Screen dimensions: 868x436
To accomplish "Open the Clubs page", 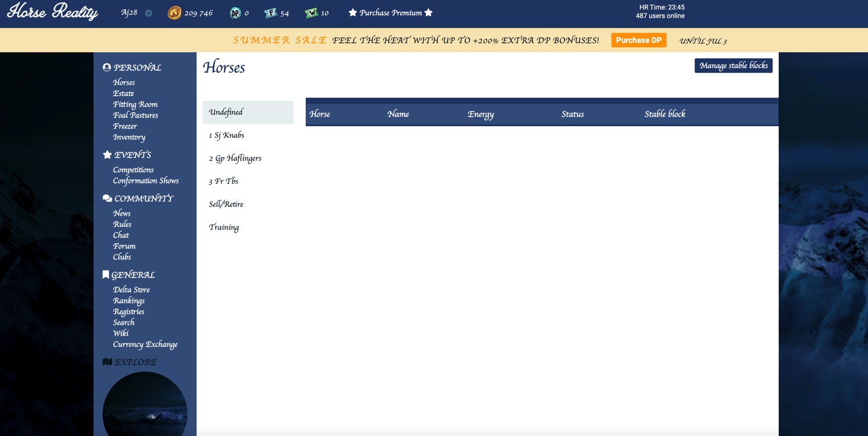I will [x=122, y=257].
